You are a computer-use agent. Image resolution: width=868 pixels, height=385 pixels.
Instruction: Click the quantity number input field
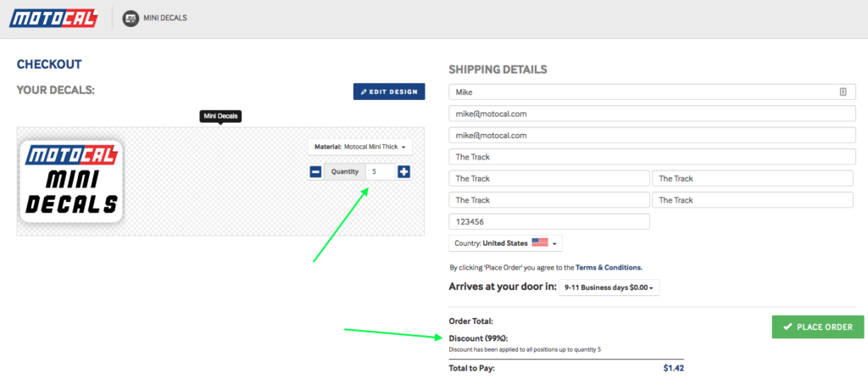tap(381, 172)
